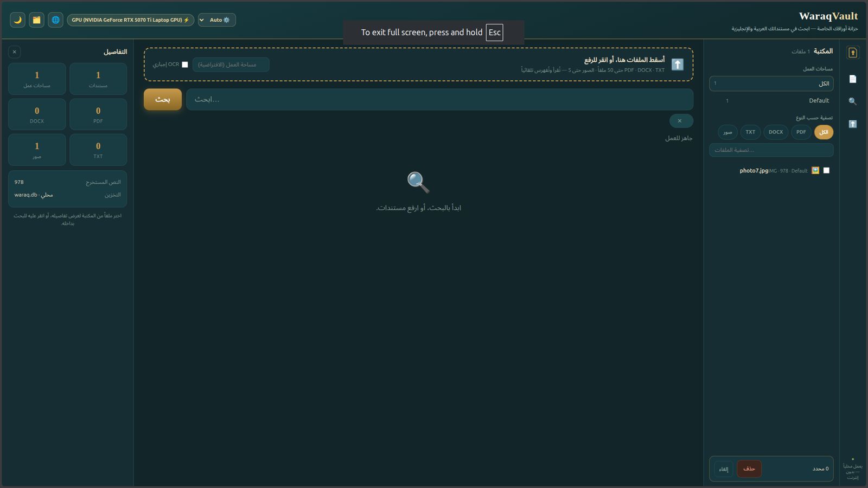Filter files by PDF type chip

(801, 132)
